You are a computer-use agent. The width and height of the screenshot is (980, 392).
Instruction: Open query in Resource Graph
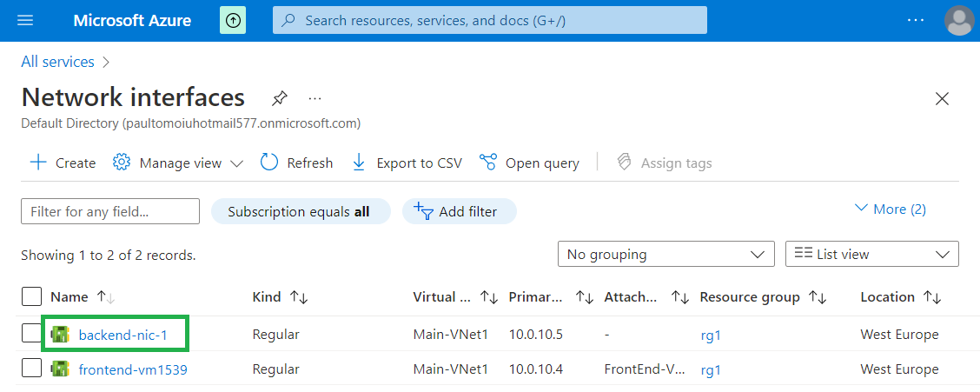point(529,163)
